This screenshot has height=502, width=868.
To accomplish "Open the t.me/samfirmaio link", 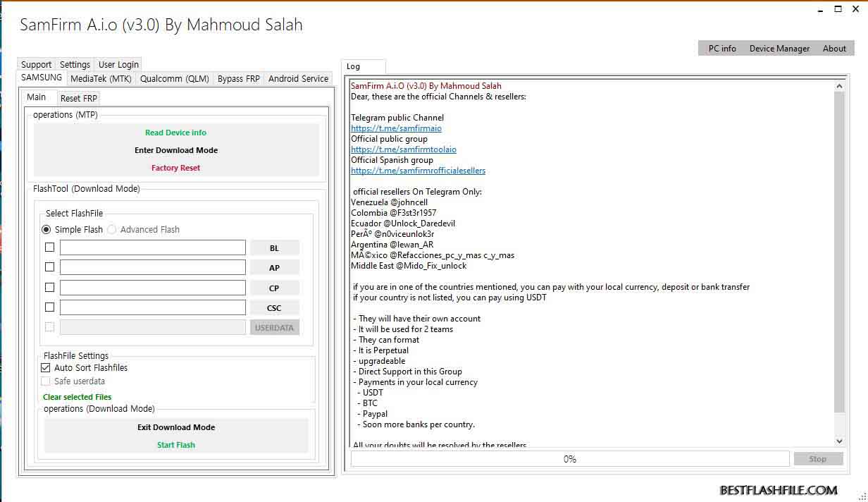I will click(397, 128).
